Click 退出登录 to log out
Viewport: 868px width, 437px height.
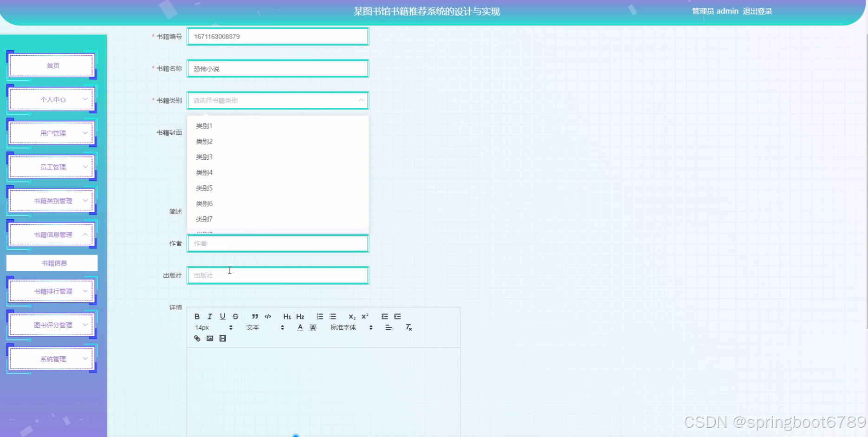coord(758,11)
